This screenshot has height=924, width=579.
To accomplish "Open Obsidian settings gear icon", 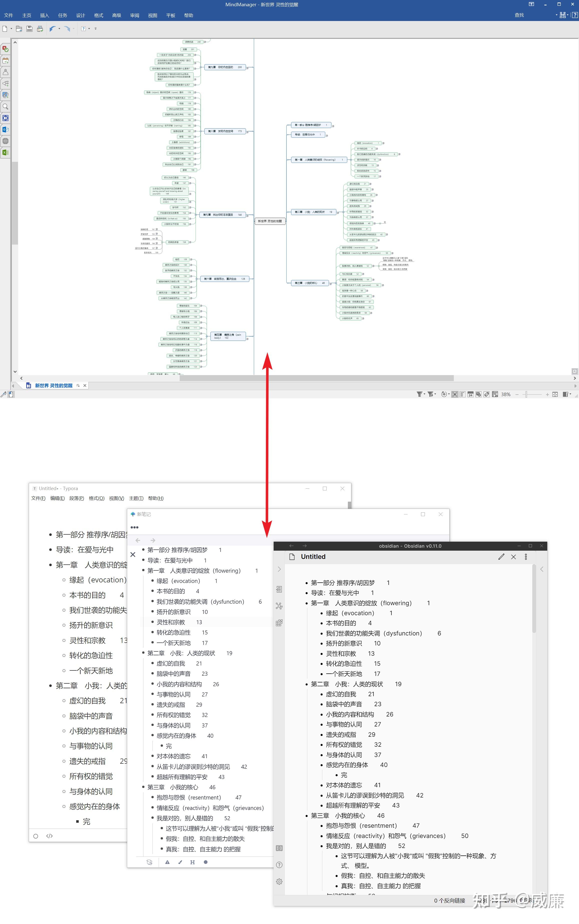I will [x=279, y=881].
